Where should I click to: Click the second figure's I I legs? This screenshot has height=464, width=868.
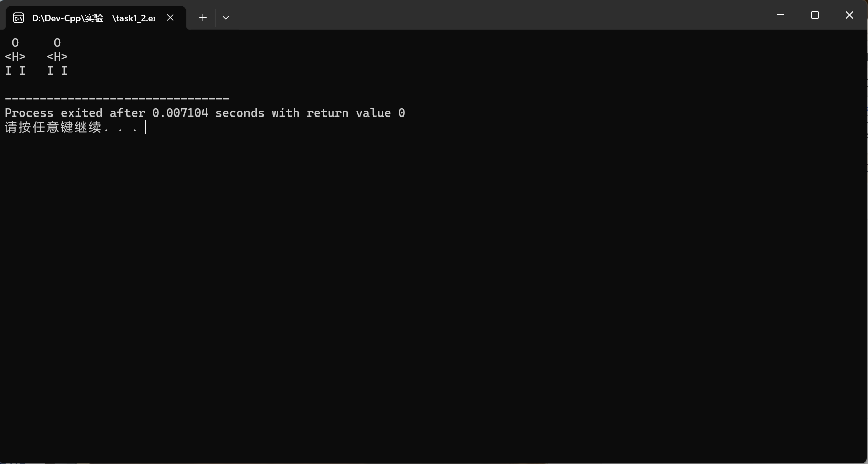(x=57, y=71)
